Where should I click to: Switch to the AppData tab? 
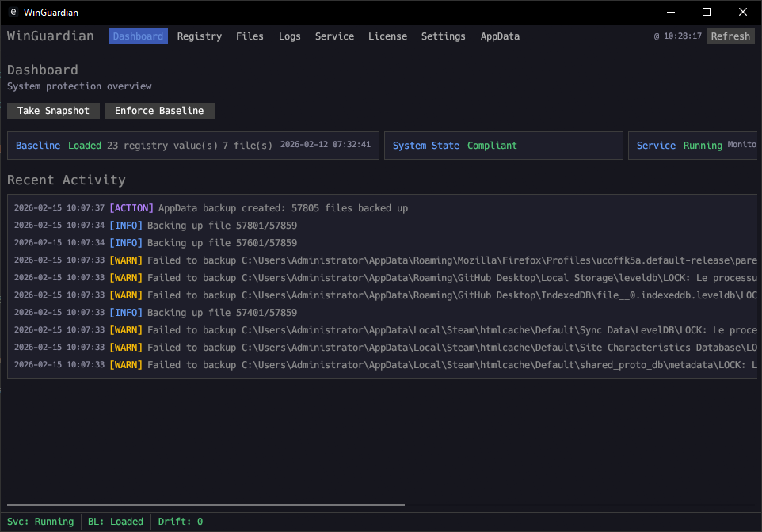[500, 36]
